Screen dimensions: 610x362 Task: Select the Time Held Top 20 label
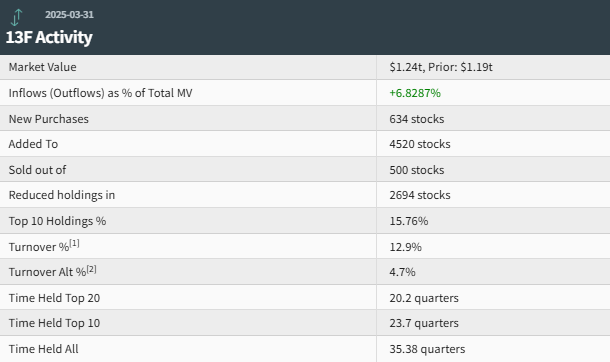coord(54,298)
